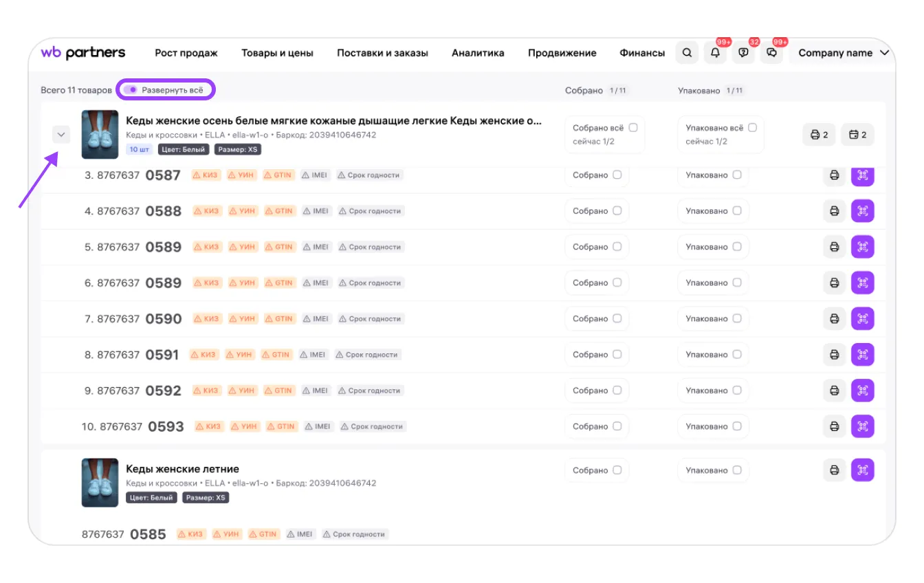Image resolution: width=924 pixels, height=583 pixels.
Task: Open the Аналитика menu
Action: pos(478,53)
